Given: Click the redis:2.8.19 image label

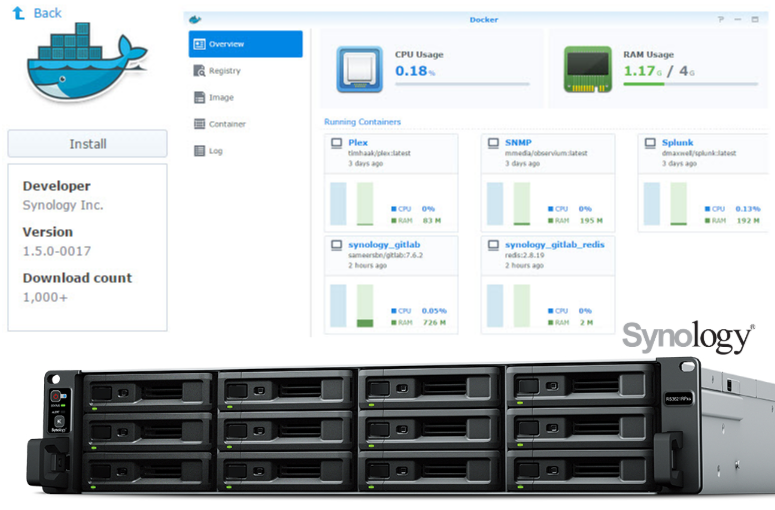Looking at the screenshot, I should point(524,255).
